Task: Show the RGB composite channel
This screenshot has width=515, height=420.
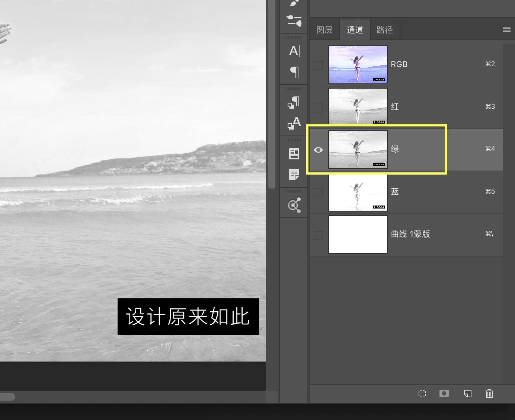Action: (319, 65)
